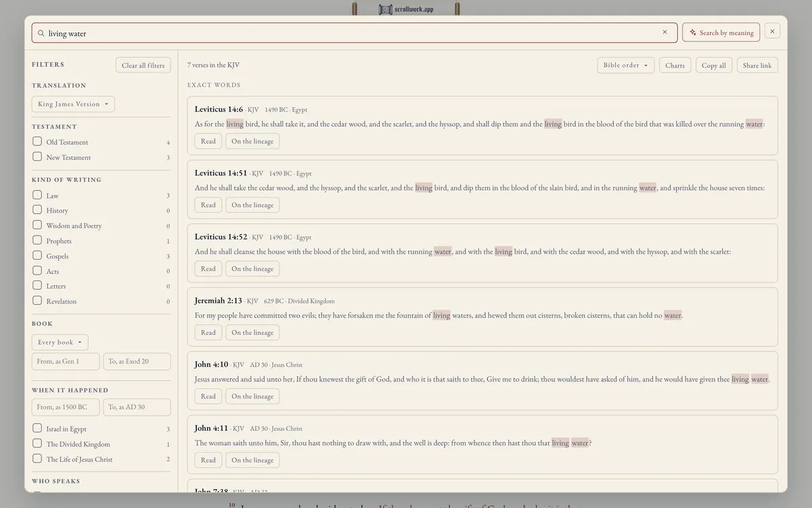
Task: Enable the History filter checkbox
Action: [x=37, y=210]
